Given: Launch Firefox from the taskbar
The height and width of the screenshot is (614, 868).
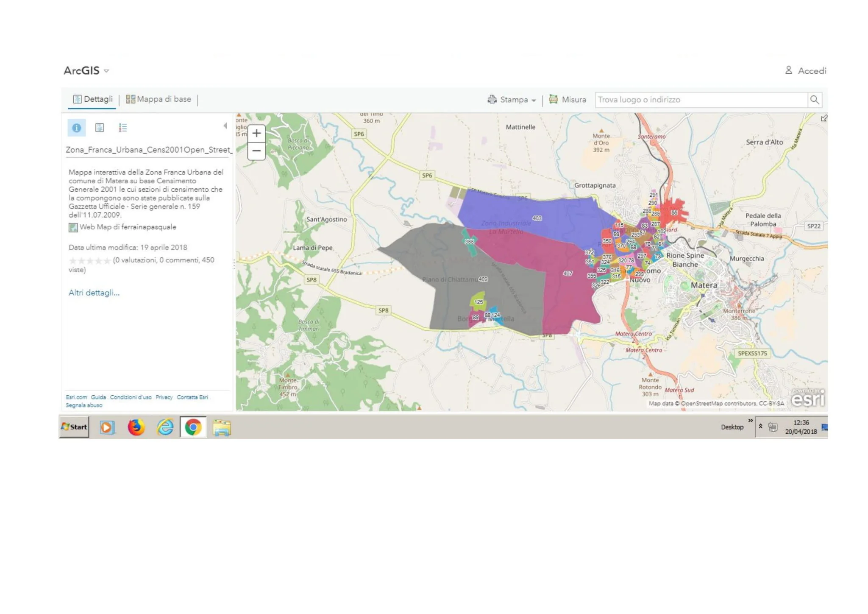Looking at the screenshot, I should tap(136, 427).
